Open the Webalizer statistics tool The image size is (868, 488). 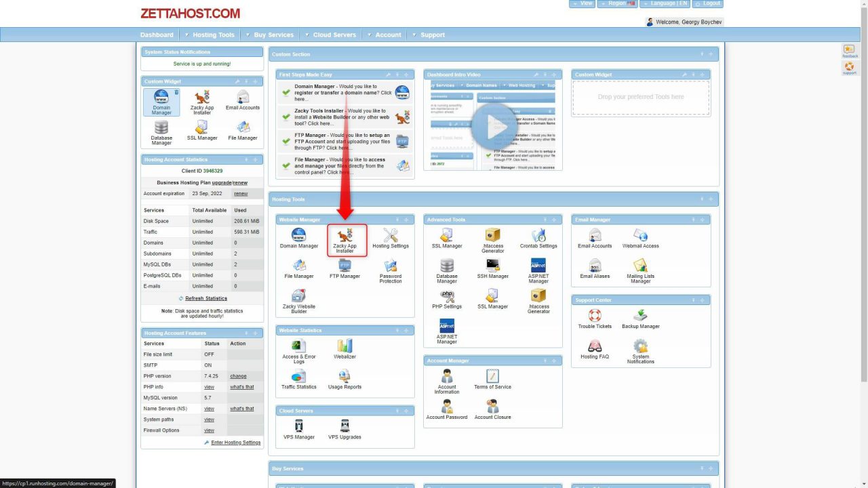344,349
